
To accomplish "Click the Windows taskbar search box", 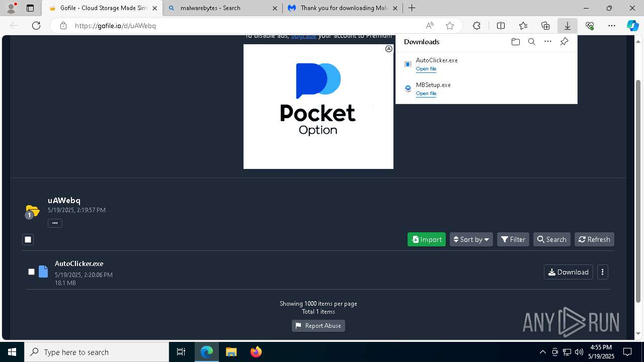I will click(97, 352).
